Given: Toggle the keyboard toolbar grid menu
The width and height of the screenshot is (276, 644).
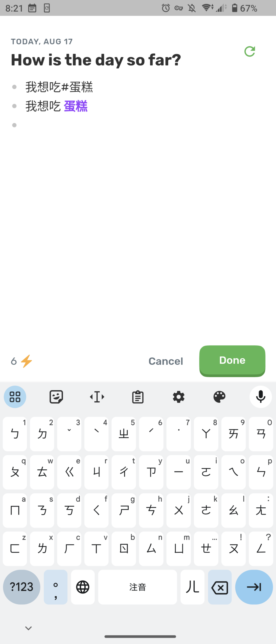Looking at the screenshot, I should pyautogui.click(x=15, y=397).
